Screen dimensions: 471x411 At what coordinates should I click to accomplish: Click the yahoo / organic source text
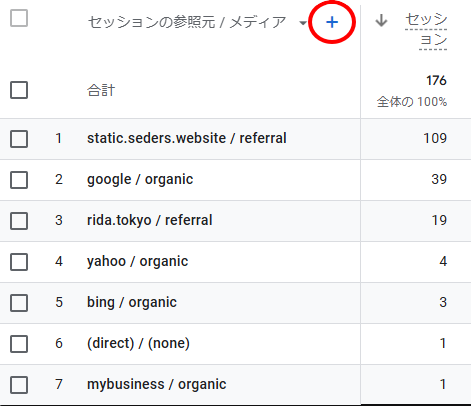pyautogui.click(x=137, y=261)
